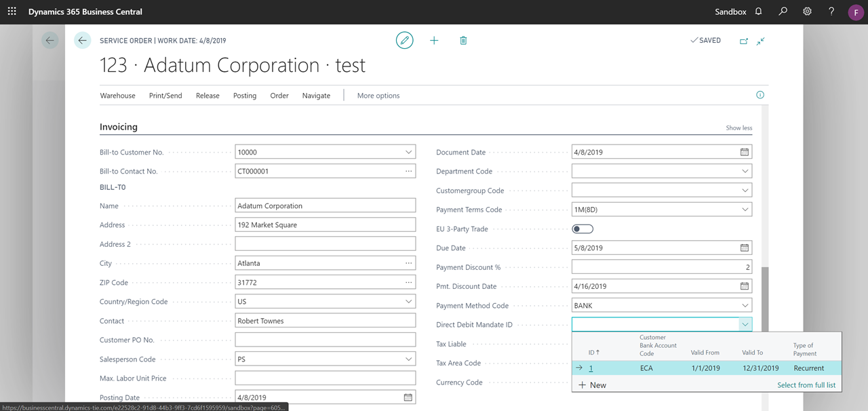This screenshot has height=411, width=868.
Task: Open the Salesperson Code dropdown
Action: (x=408, y=359)
